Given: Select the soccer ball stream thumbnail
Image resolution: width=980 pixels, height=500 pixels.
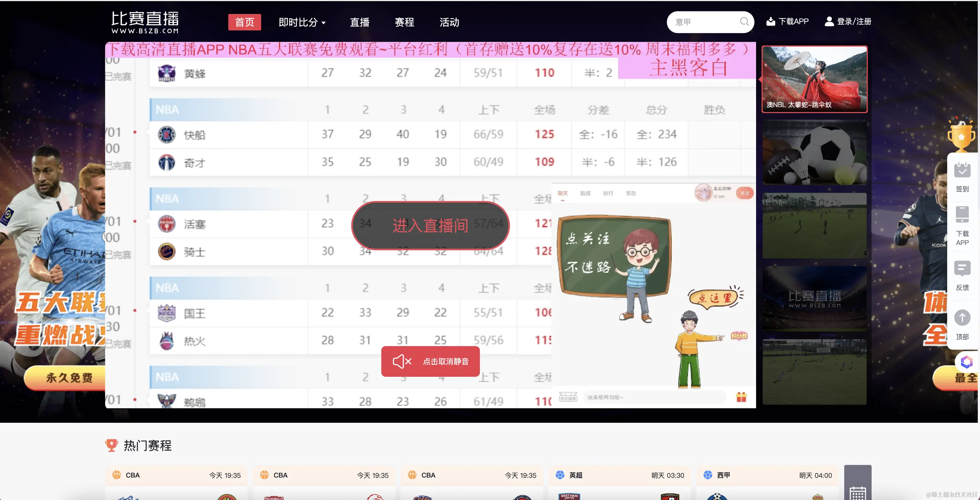Looking at the screenshot, I should tap(814, 153).
